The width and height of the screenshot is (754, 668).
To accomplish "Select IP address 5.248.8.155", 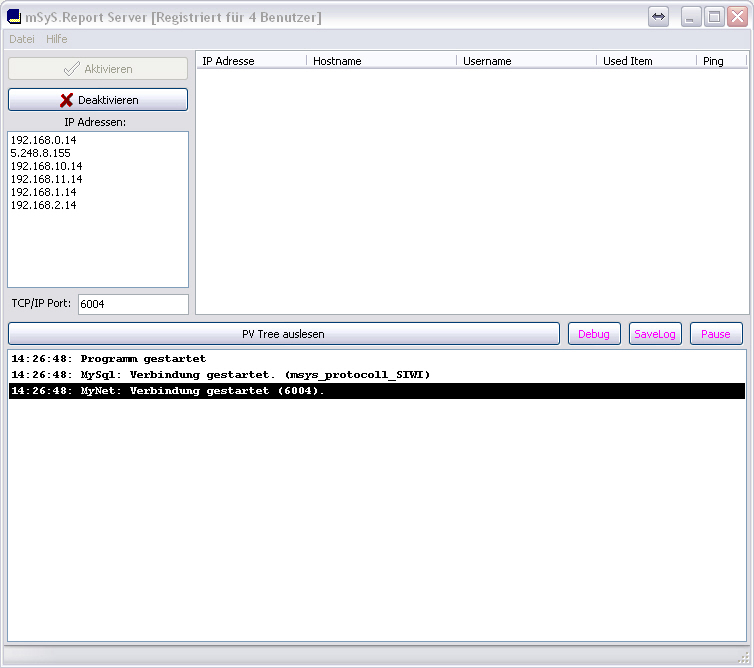I will click(41, 154).
